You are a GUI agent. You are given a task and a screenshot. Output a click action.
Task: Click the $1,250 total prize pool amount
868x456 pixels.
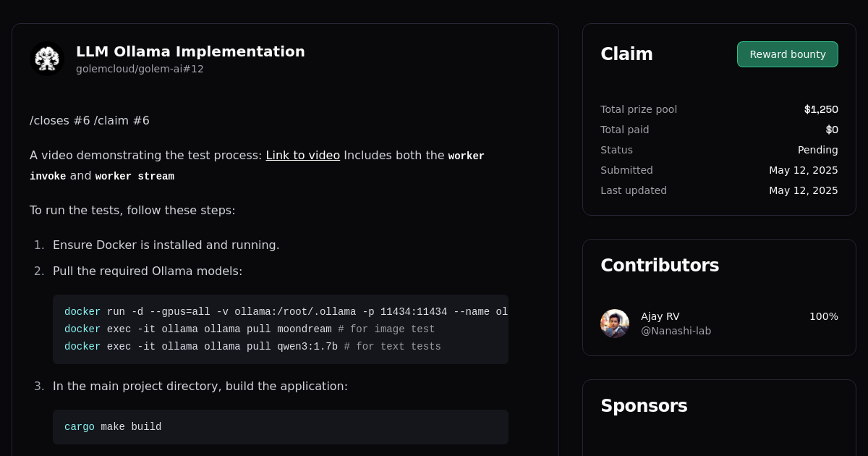coord(821,109)
